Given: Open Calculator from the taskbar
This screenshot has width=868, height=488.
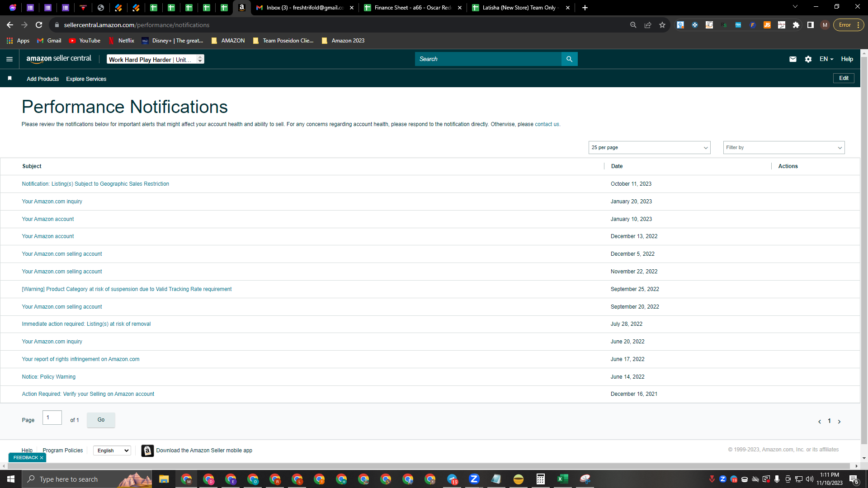Looking at the screenshot, I should point(541,479).
